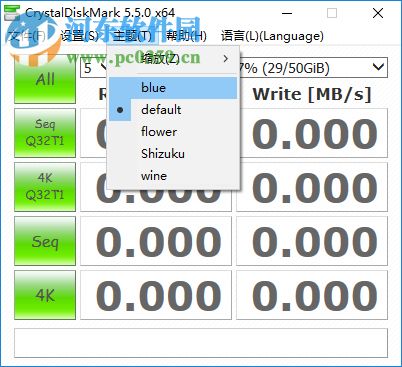Image resolution: width=402 pixels, height=367 pixels.
Task: Click the 4K write result value
Action: pyautogui.click(x=312, y=295)
